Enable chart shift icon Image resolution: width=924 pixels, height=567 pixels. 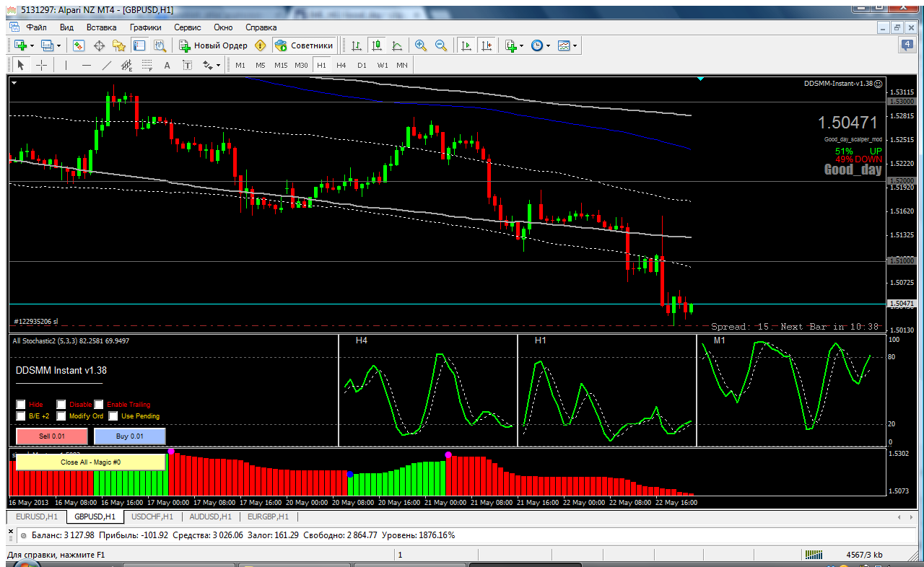pyautogui.click(x=487, y=45)
